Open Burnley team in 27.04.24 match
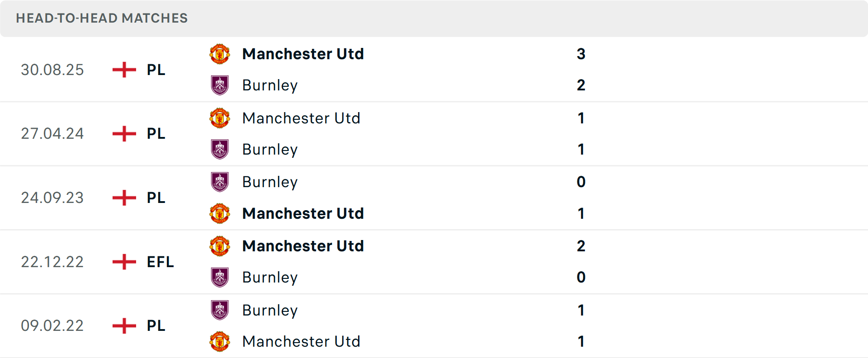868x358 pixels. point(270,150)
